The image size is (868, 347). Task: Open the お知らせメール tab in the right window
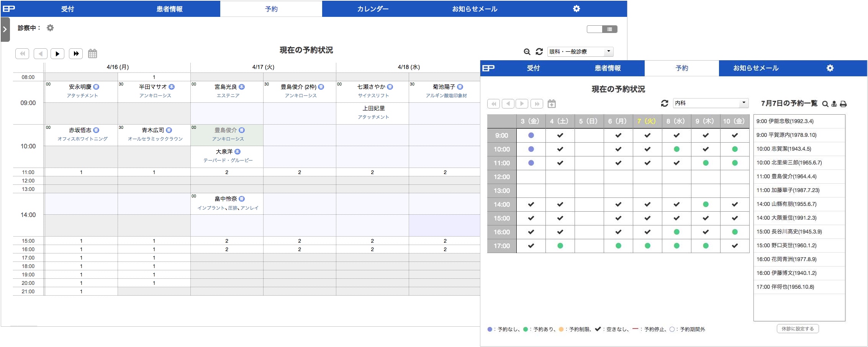756,68
